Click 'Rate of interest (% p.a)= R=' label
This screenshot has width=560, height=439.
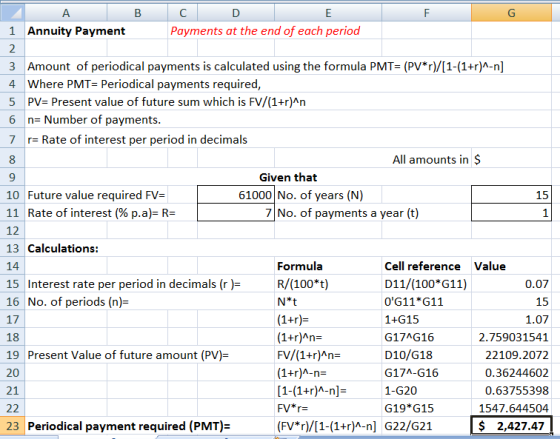101,213
